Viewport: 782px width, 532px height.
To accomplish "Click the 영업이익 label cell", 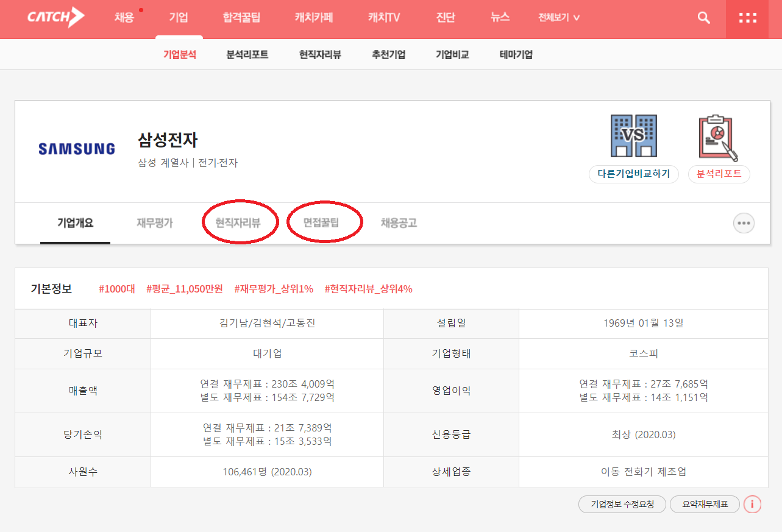I will (x=451, y=391).
